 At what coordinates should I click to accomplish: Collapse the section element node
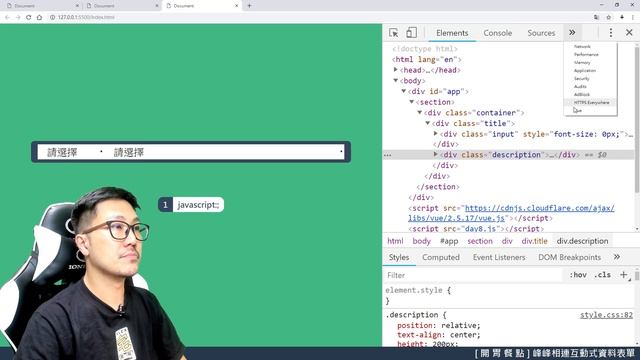411,102
